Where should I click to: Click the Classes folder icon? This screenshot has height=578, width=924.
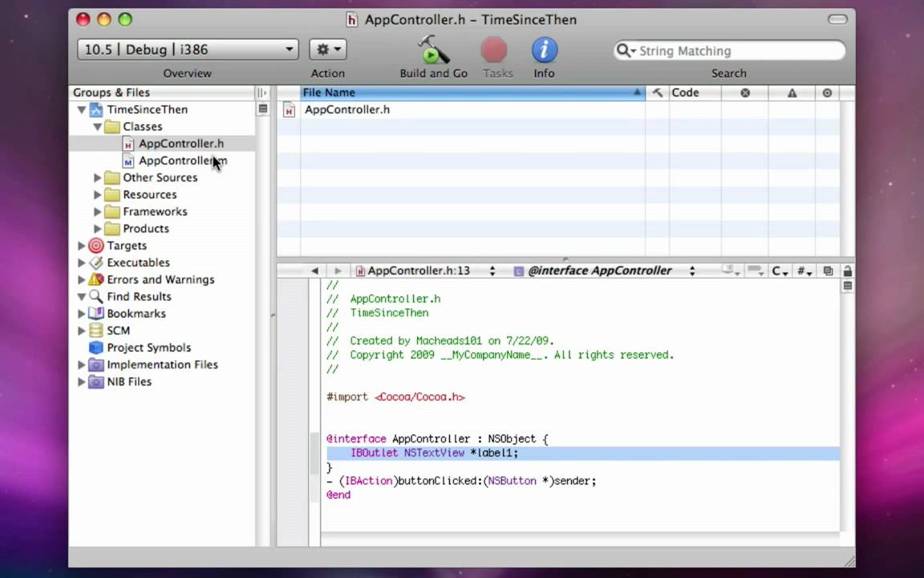click(111, 127)
